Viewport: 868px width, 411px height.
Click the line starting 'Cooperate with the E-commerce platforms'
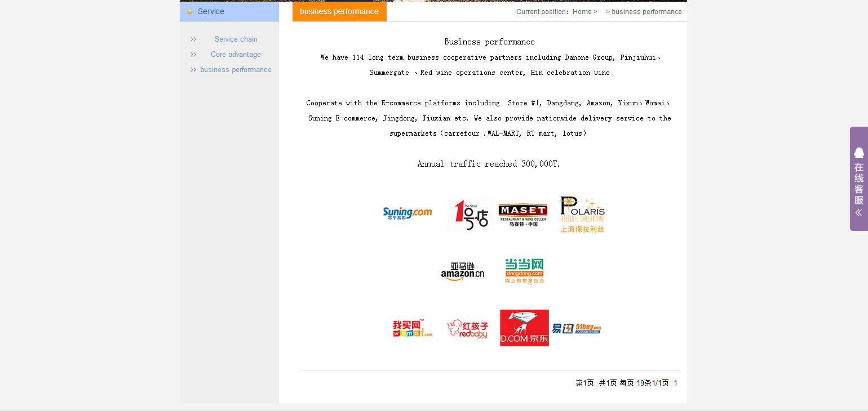pos(489,103)
